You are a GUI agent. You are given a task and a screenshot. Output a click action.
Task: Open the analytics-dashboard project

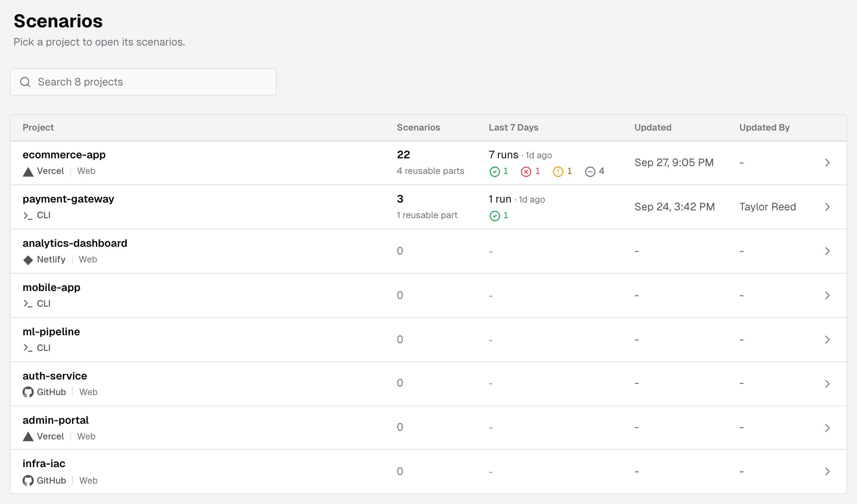pos(428,251)
